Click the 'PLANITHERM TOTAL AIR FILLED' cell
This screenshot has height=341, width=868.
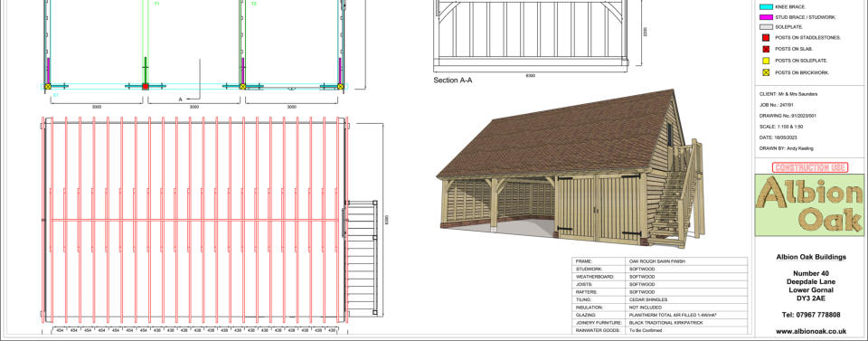(673, 315)
